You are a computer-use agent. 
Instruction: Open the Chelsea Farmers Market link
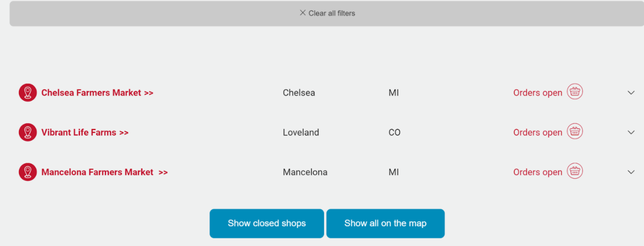pyautogui.click(x=97, y=93)
